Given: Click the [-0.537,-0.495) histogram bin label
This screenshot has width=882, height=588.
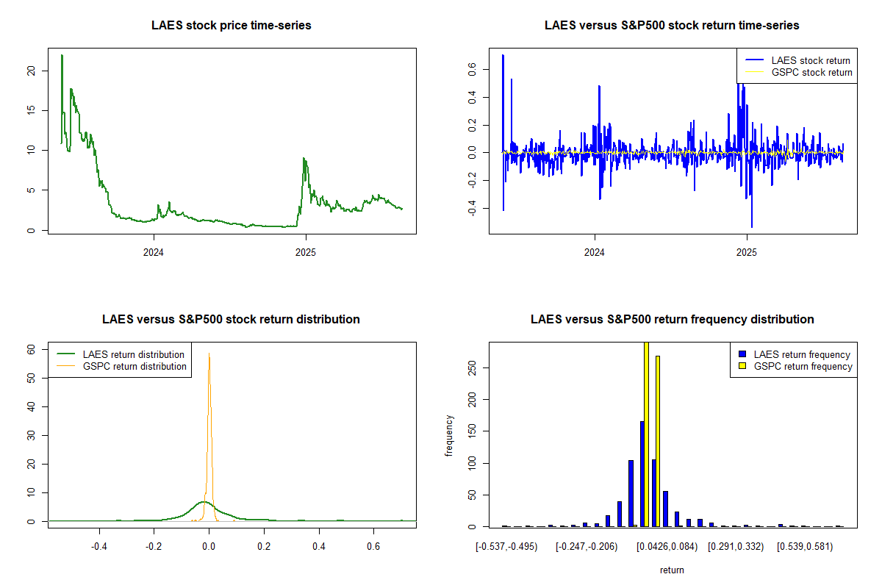Looking at the screenshot, I should pos(506,546).
